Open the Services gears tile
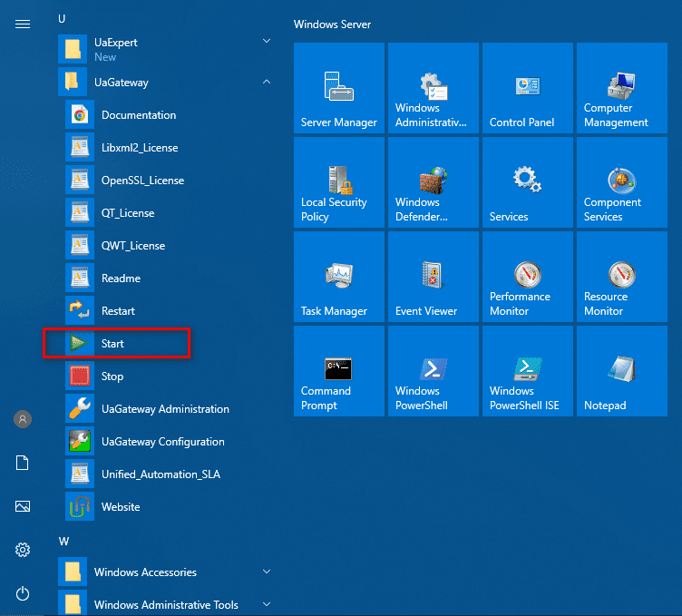The image size is (682, 616). click(528, 182)
